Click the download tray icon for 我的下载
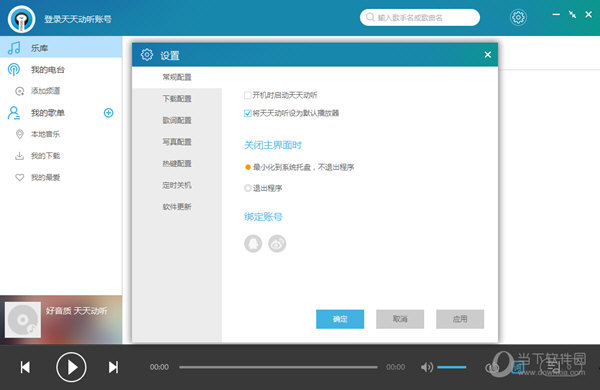Screen dimensions: 600x390 (x=19, y=156)
